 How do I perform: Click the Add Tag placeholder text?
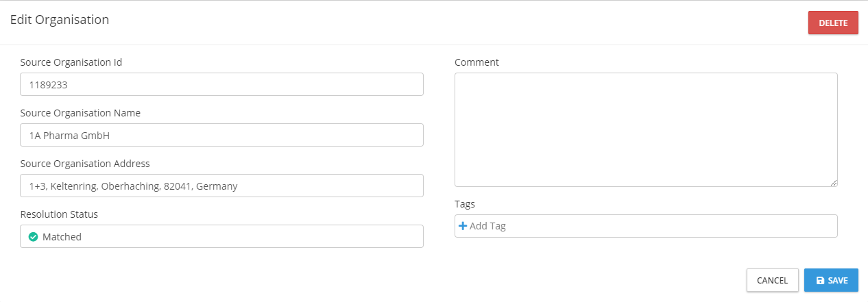[487, 226]
